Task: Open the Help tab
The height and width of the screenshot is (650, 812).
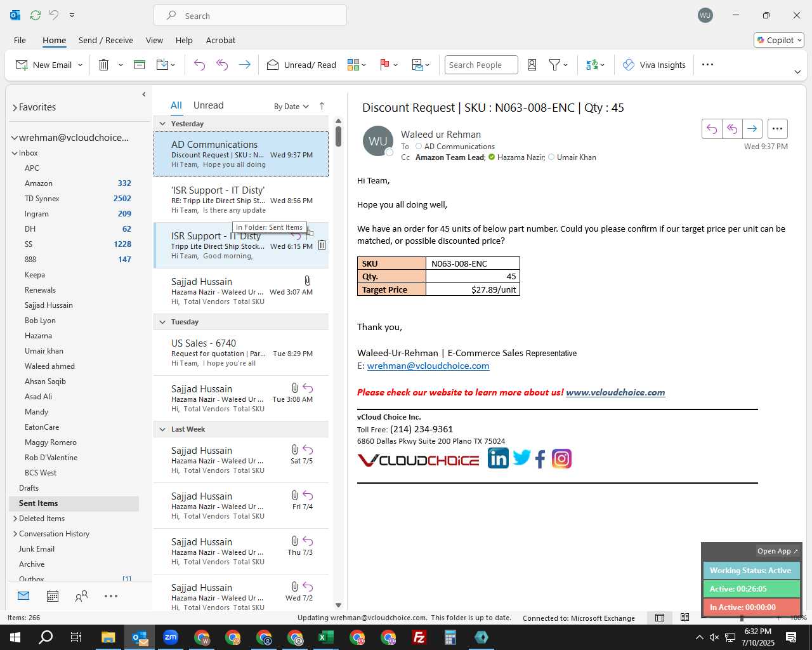Action: click(184, 40)
